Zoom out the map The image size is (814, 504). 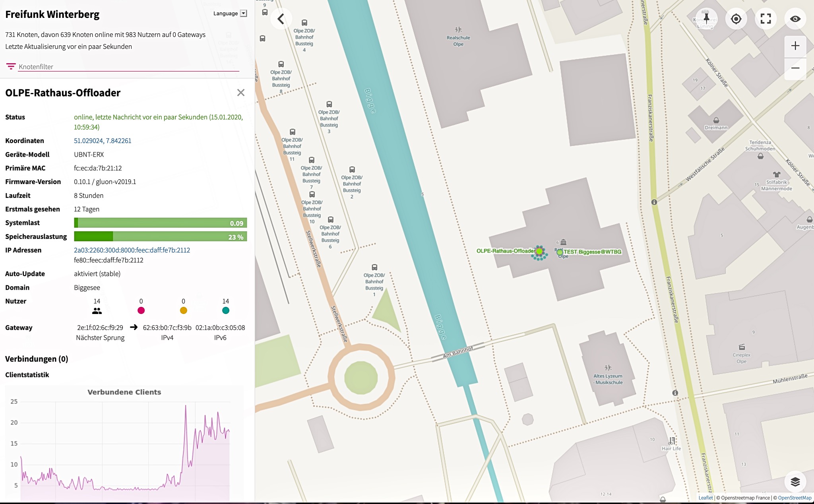point(795,68)
